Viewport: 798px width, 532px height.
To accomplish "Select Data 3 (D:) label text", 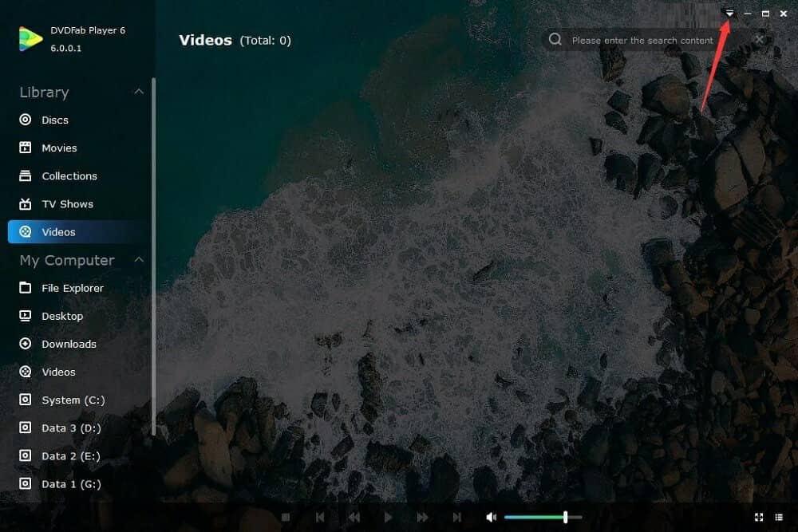I will click(x=71, y=428).
